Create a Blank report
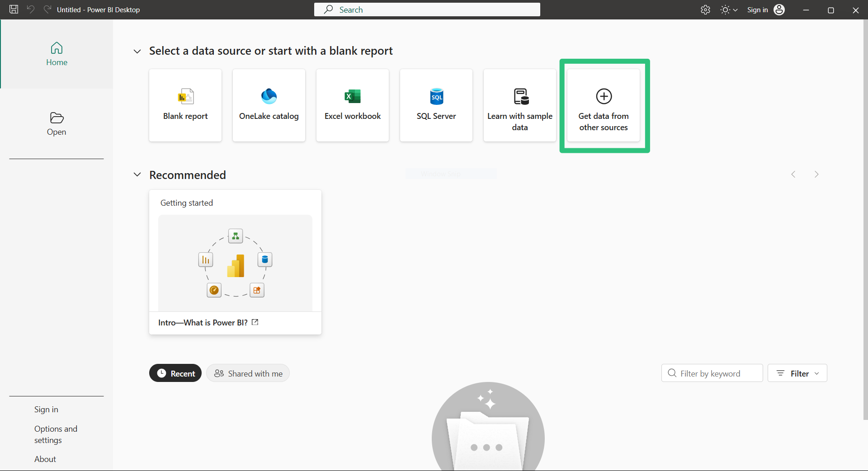Viewport: 868px width, 471px height. point(185,105)
